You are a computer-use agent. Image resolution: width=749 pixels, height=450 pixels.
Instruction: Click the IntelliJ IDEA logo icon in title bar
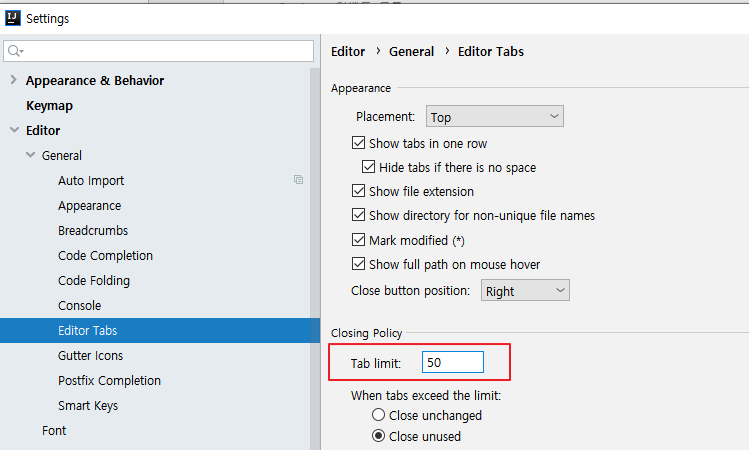coord(12,18)
